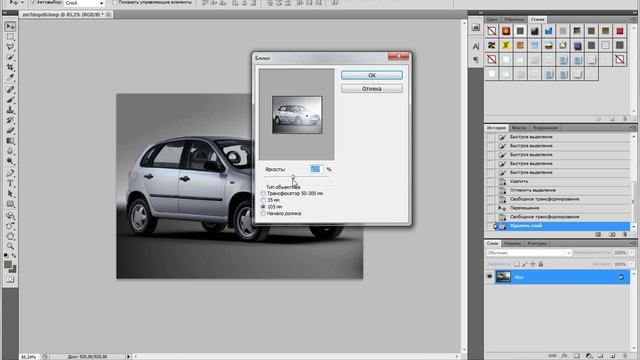Delete layer using Layers panel trash icon

tap(625, 356)
